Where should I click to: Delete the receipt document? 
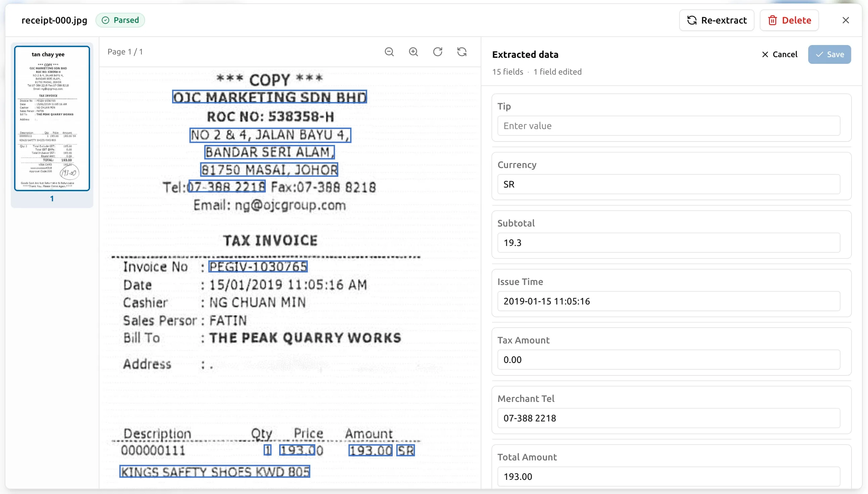click(x=789, y=20)
